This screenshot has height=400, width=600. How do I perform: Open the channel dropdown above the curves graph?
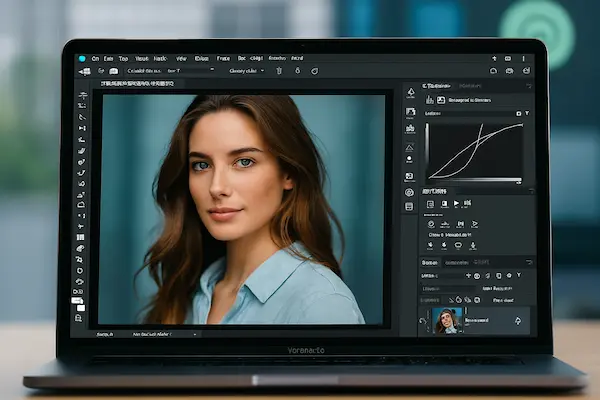click(x=469, y=114)
